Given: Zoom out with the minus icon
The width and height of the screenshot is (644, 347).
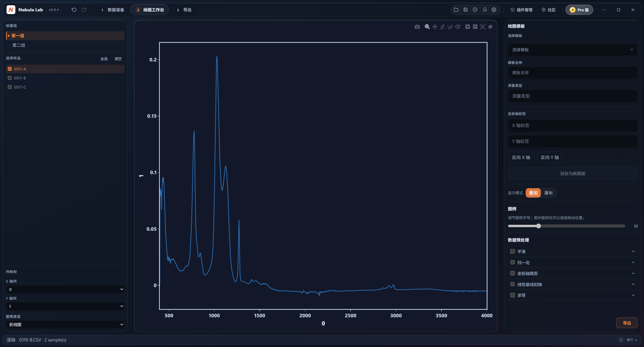Looking at the screenshot, I should pyautogui.click(x=475, y=27).
